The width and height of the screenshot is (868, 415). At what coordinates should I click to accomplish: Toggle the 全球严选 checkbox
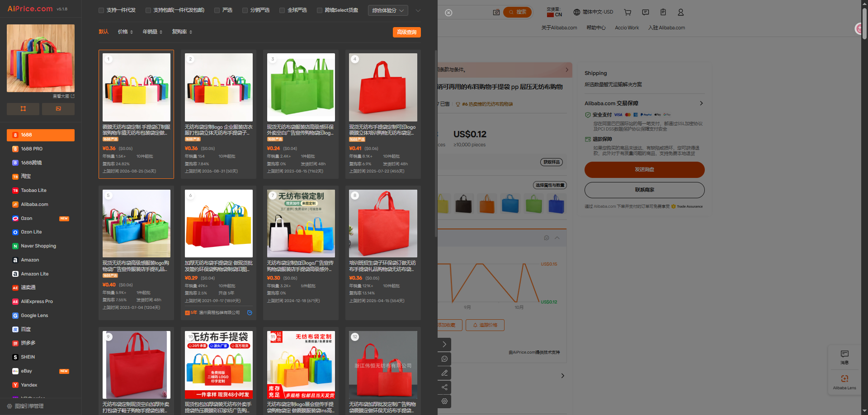(282, 10)
